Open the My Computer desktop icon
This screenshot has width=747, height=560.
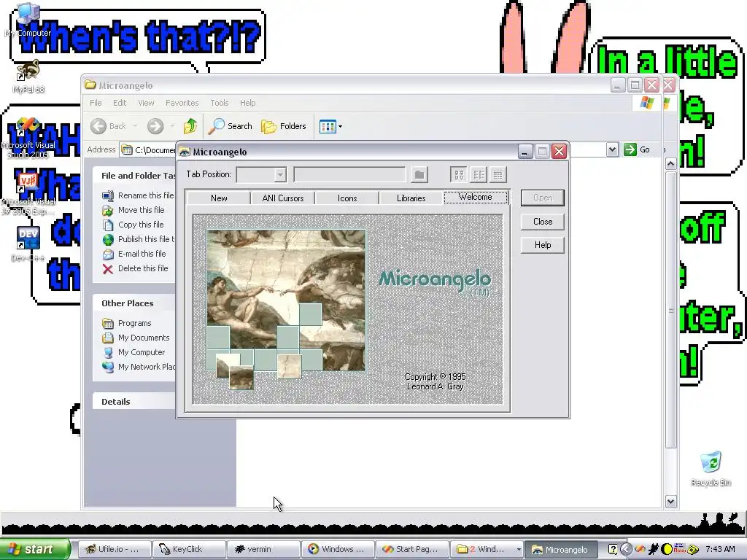pyautogui.click(x=28, y=19)
